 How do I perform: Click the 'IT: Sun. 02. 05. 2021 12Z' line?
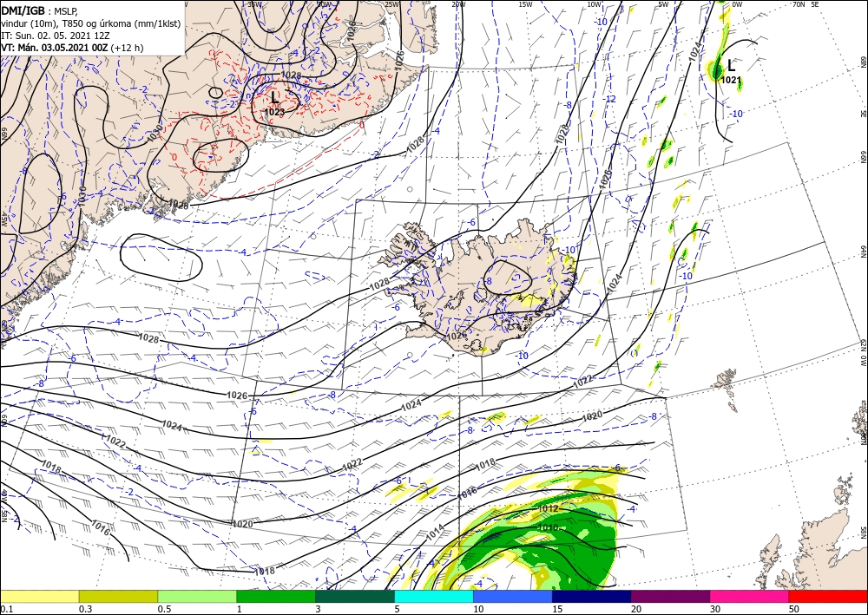(54, 35)
